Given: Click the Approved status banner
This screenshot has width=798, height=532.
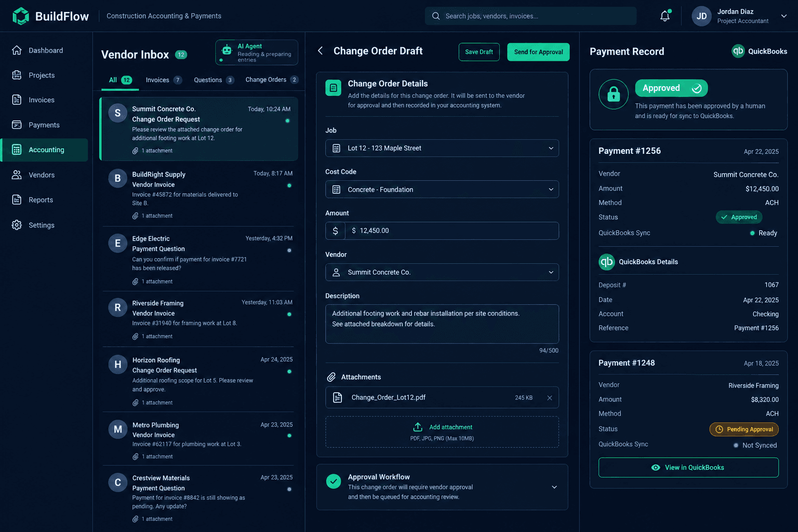Looking at the screenshot, I should point(671,88).
